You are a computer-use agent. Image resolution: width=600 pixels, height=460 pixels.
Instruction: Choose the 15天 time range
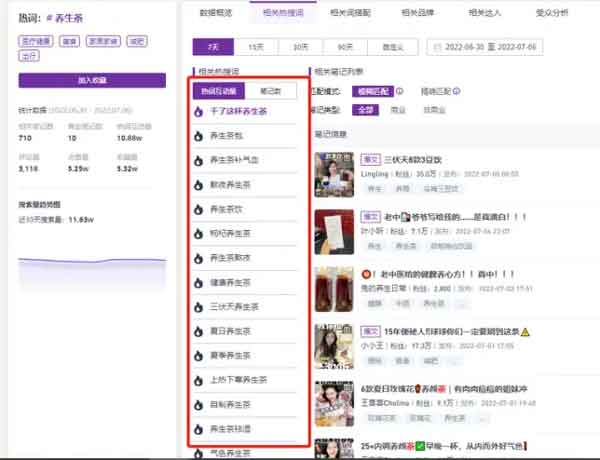pyautogui.click(x=256, y=47)
